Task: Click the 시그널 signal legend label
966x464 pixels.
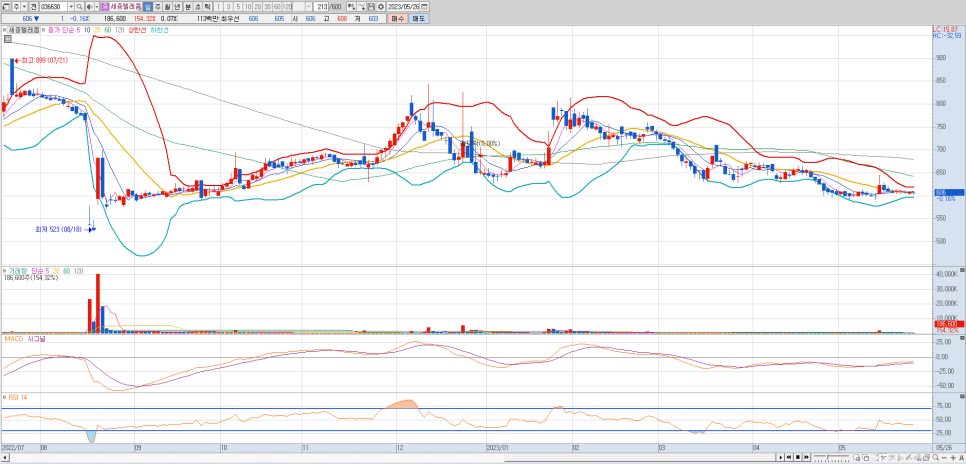Action: click(37, 339)
